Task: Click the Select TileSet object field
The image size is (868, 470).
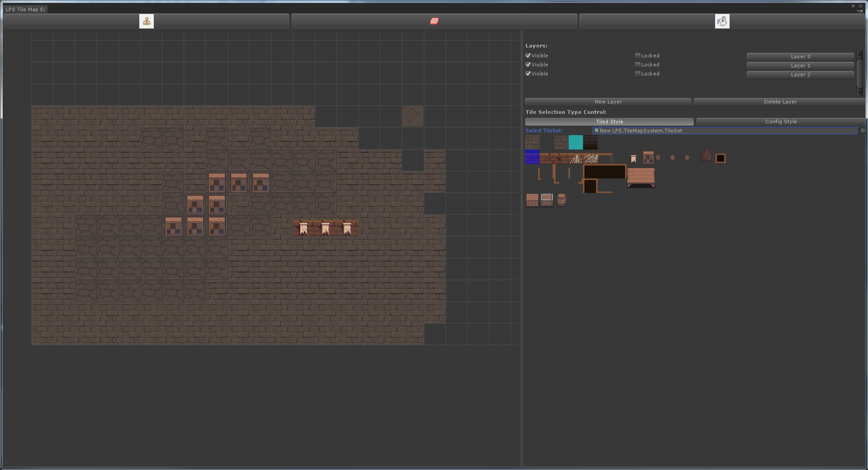Action: point(725,131)
